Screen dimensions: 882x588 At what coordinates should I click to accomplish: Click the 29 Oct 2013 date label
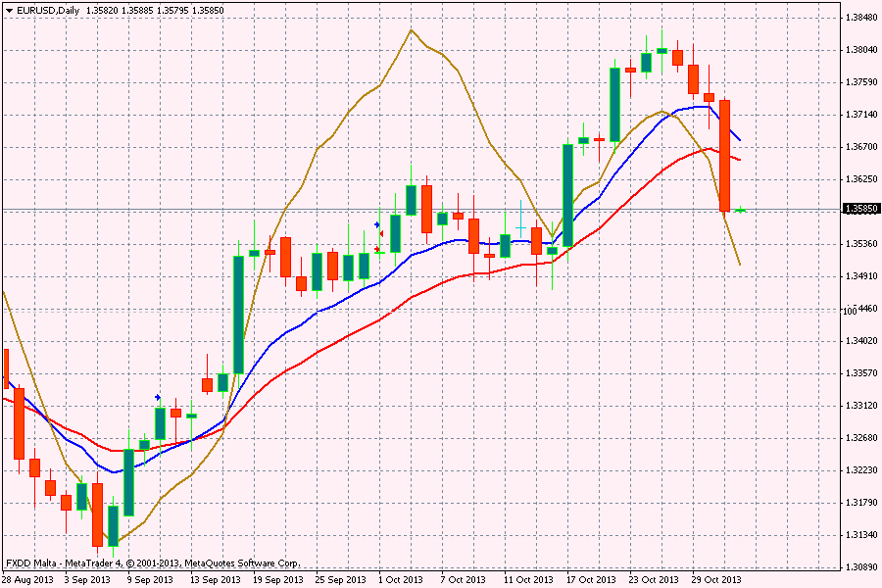(x=716, y=579)
